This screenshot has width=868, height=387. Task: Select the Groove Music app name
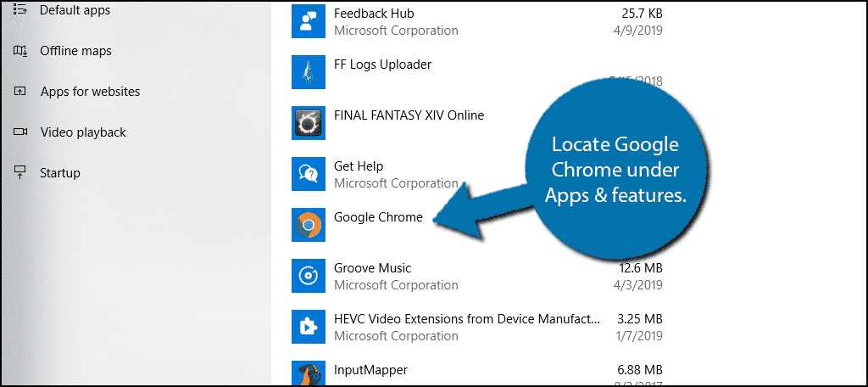[373, 268]
